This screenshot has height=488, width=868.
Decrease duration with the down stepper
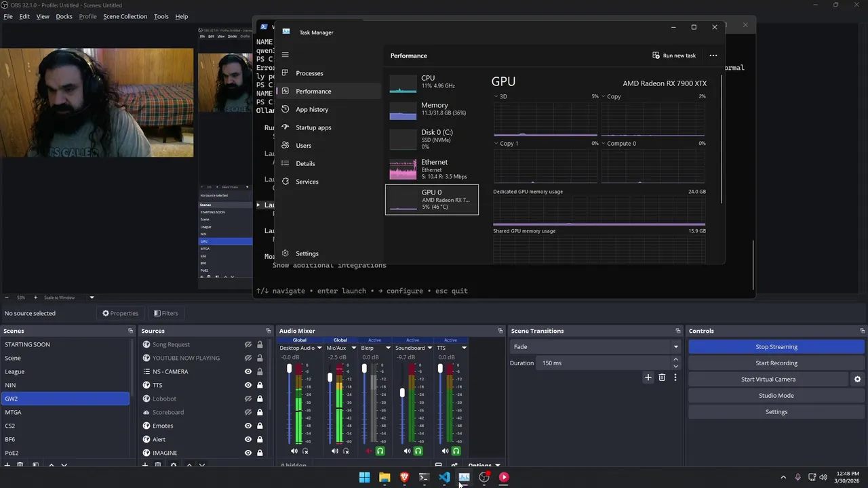click(676, 366)
